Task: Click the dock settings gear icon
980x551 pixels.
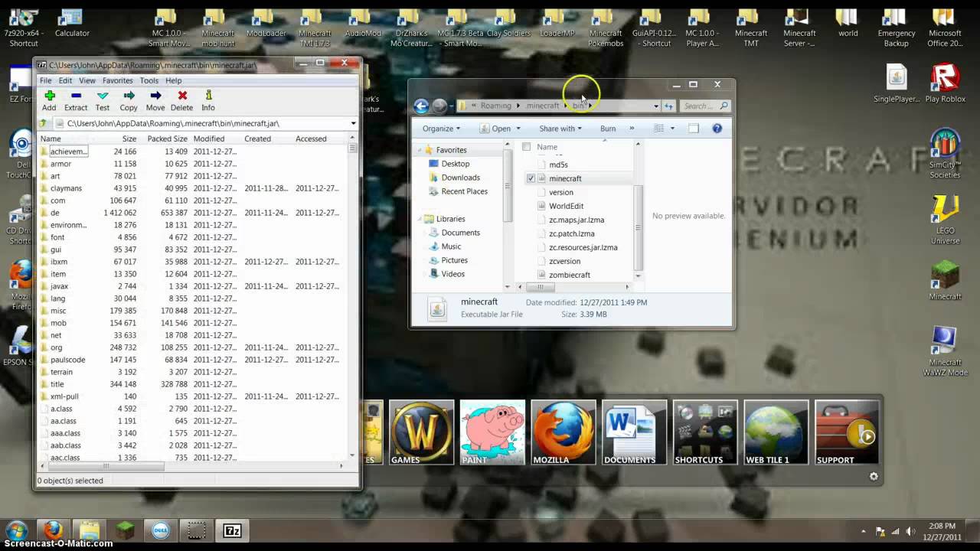Action: 874,476
